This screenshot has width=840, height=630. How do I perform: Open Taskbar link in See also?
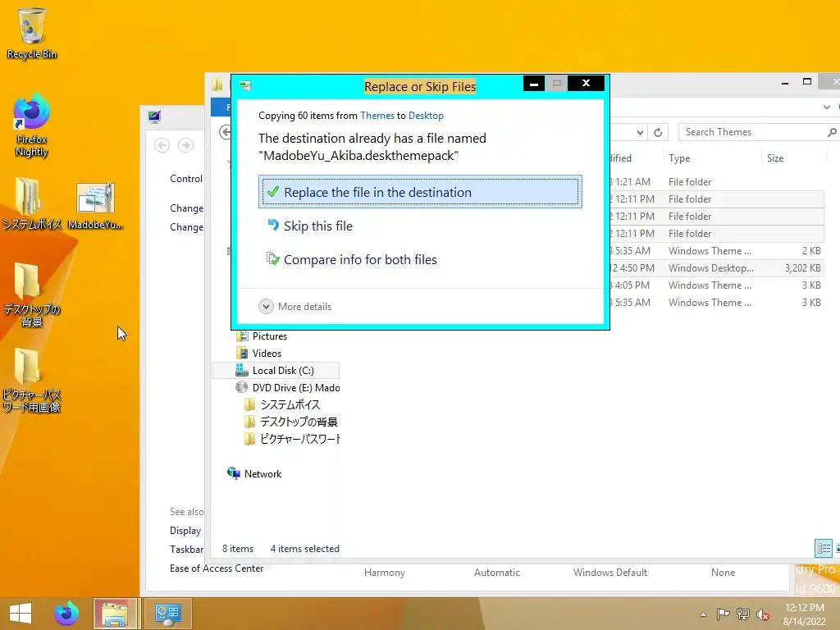[186, 550]
